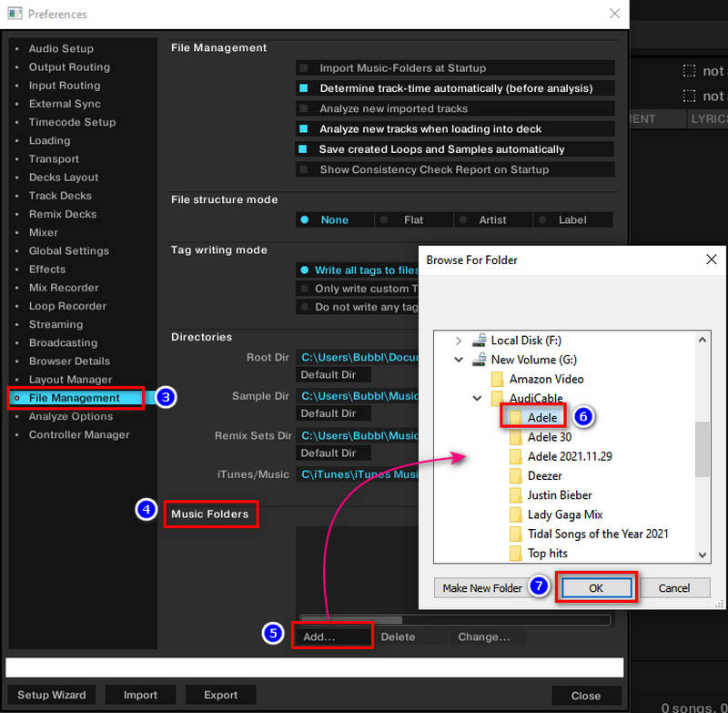Cancel the Browse For Folder dialog
This screenshot has width=728, height=713.
point(673,588)
